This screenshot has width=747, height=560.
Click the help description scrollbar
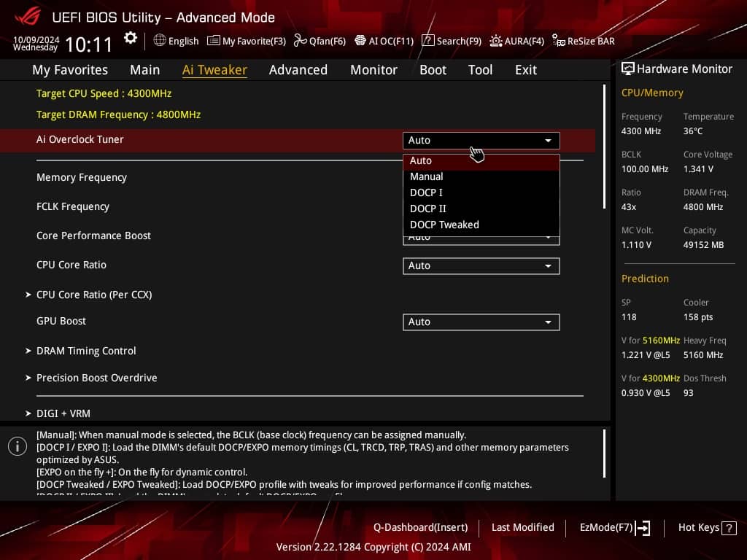(604, 454)
